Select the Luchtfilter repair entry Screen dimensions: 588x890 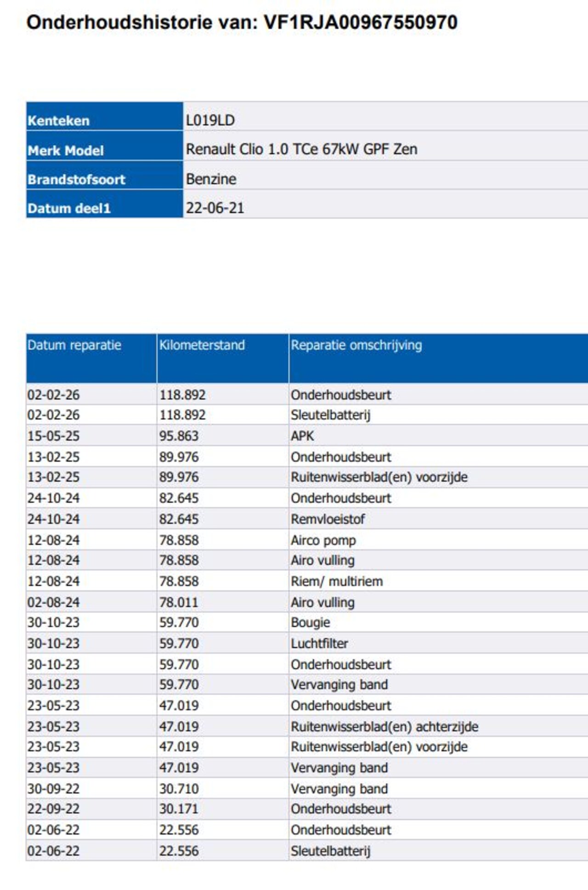[x=319, y=643]
